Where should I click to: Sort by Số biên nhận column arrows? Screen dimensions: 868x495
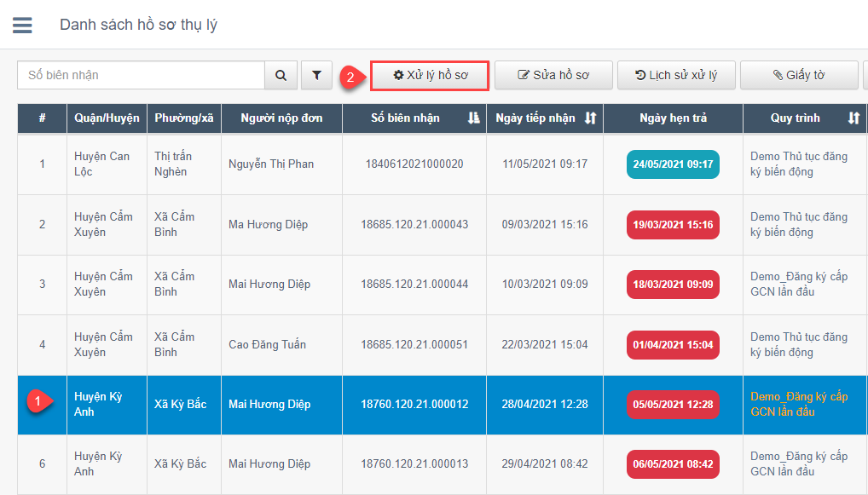[474, 118]
